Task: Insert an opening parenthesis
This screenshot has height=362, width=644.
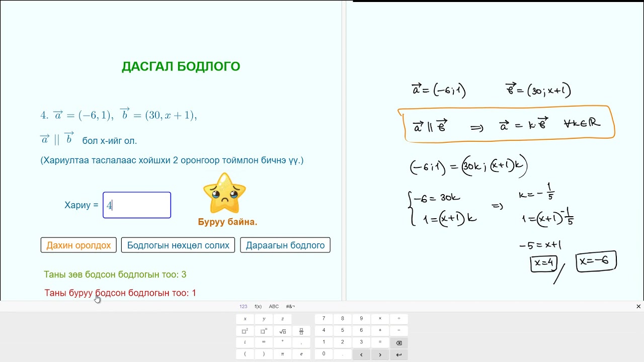Action: click(x=245, y=354)
